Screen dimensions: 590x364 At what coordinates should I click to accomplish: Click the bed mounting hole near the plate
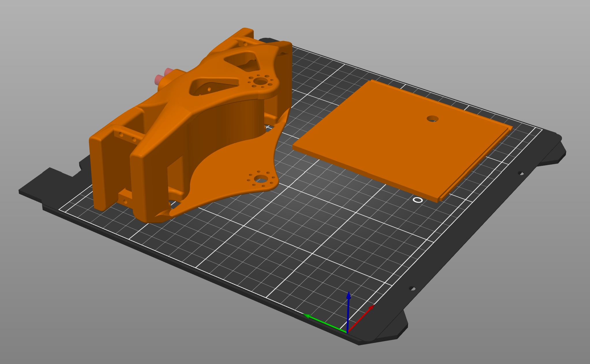click(521, 173)
